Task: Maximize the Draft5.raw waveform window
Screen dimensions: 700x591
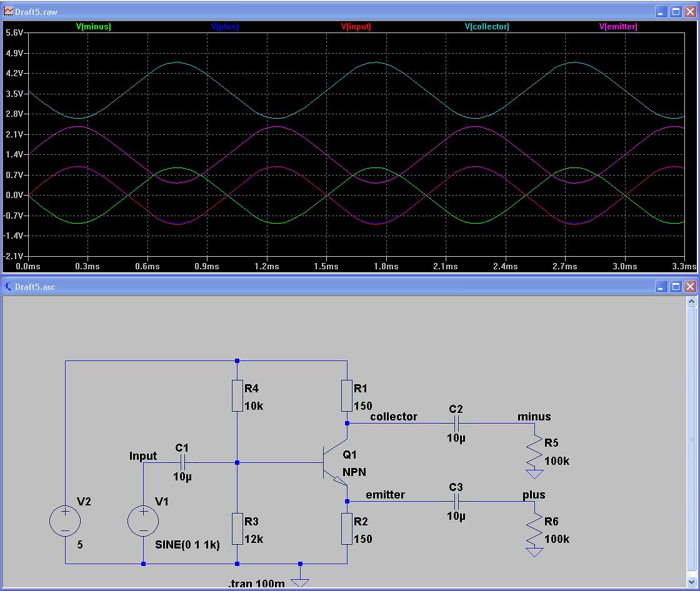Action: (676, 12)
